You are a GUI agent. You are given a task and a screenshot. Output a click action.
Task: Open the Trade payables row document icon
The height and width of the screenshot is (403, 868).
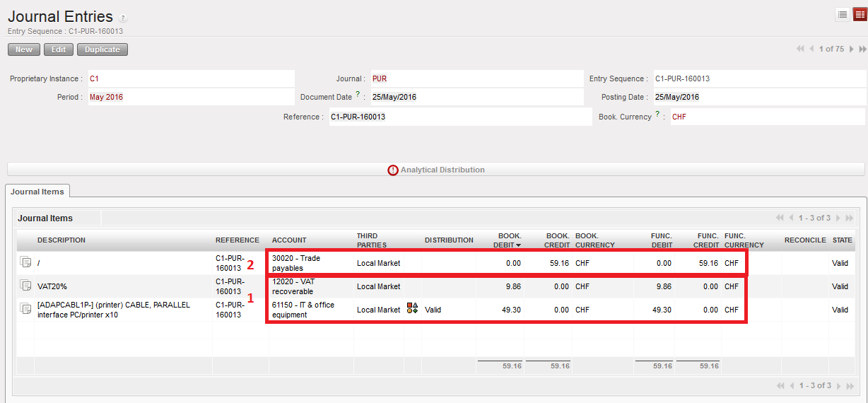[25, 263]
